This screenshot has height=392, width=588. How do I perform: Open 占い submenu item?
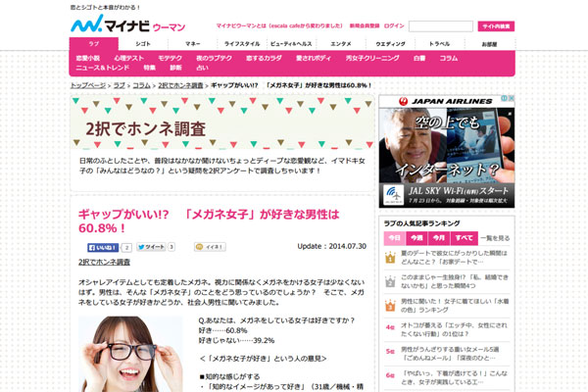pyautogui.click(x=202, y=68)
